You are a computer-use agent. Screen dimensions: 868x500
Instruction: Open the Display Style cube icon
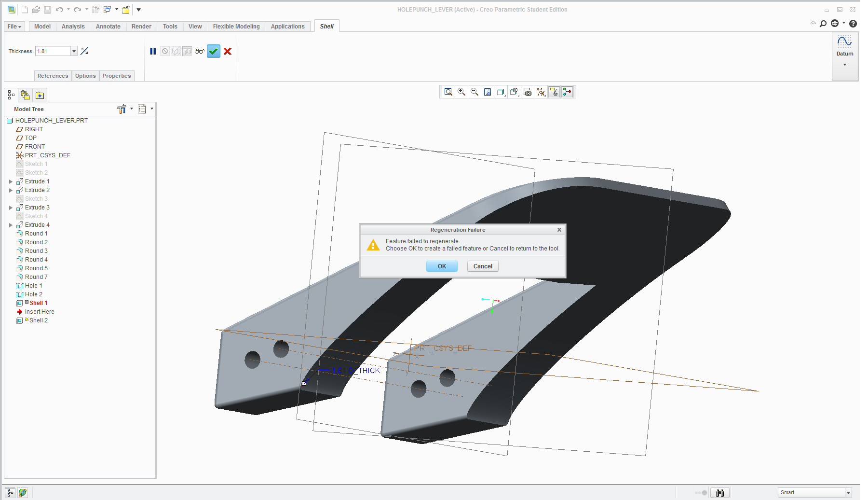point(501,92)
